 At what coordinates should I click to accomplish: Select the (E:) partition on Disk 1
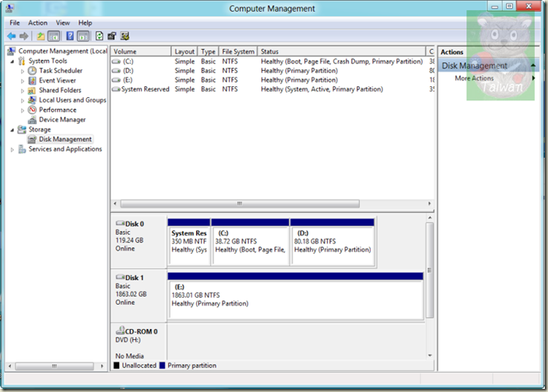tap(295, 295)
